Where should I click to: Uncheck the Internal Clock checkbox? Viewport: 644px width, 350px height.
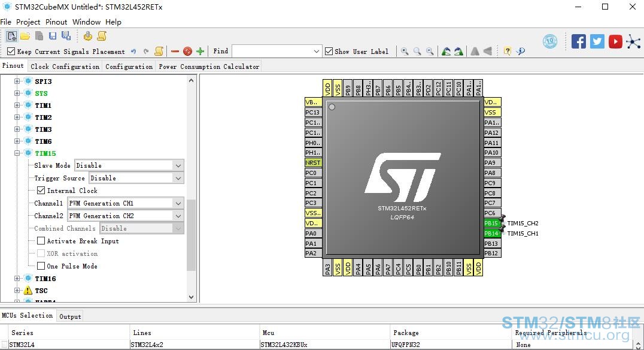click(41, 191)
